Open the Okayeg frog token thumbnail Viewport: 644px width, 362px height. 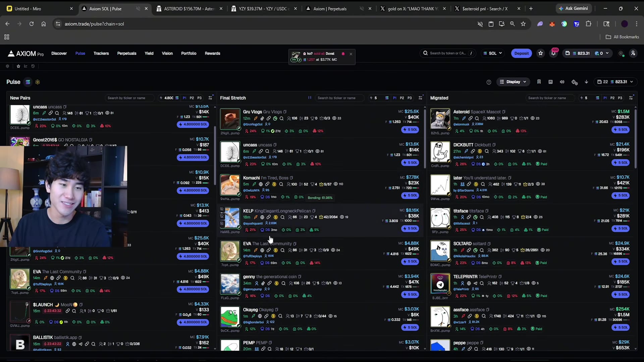click(230, 317)
